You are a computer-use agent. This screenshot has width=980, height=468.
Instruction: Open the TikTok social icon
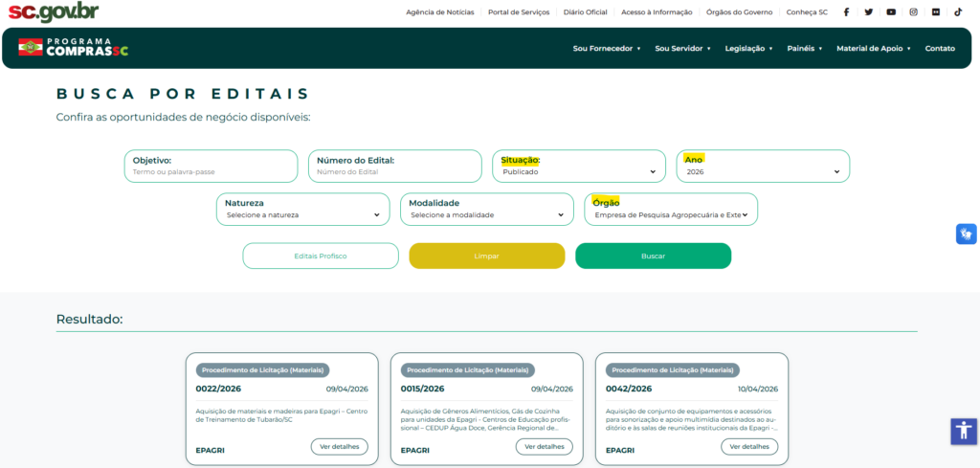957,12
